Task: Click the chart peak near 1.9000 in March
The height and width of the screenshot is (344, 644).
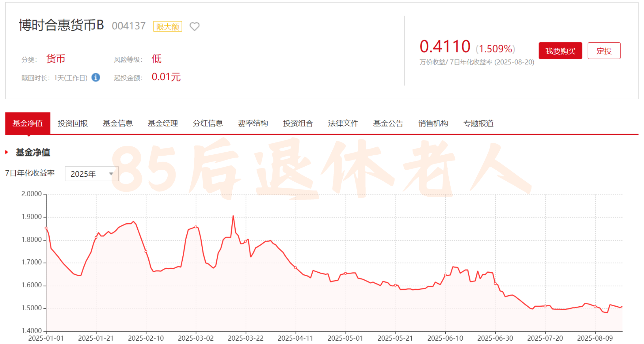Action: [x=233, y=216]
